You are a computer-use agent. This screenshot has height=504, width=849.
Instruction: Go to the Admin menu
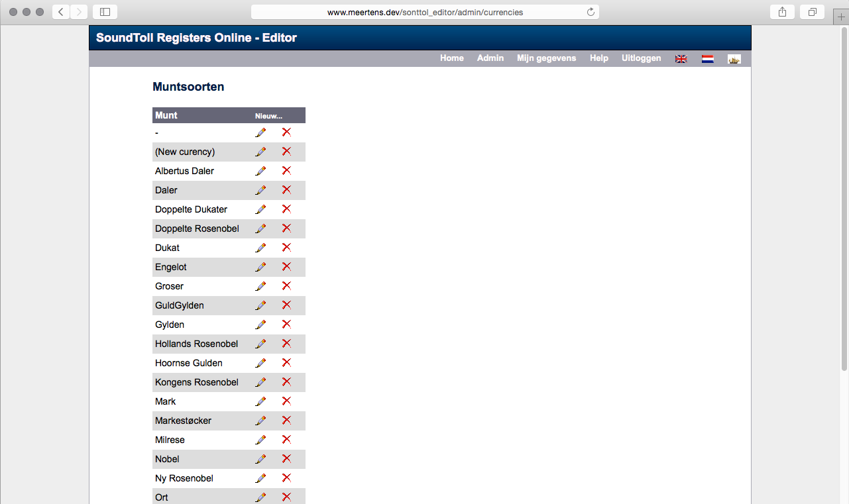point(490,58)
